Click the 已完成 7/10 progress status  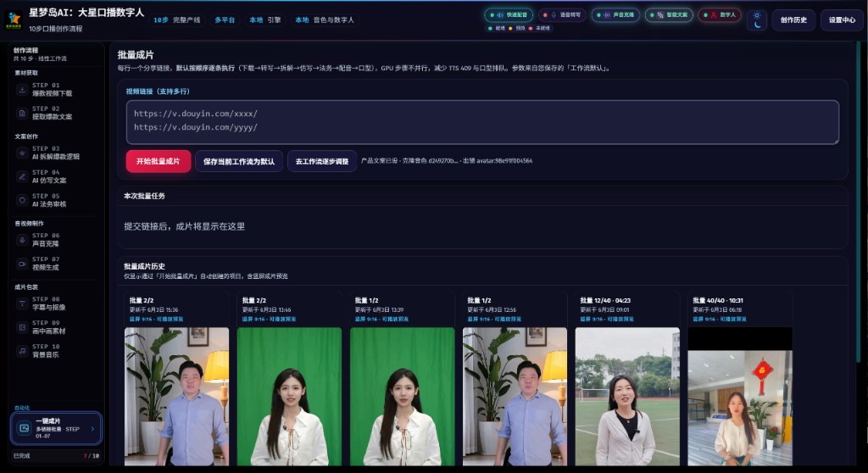click(56, 456)
